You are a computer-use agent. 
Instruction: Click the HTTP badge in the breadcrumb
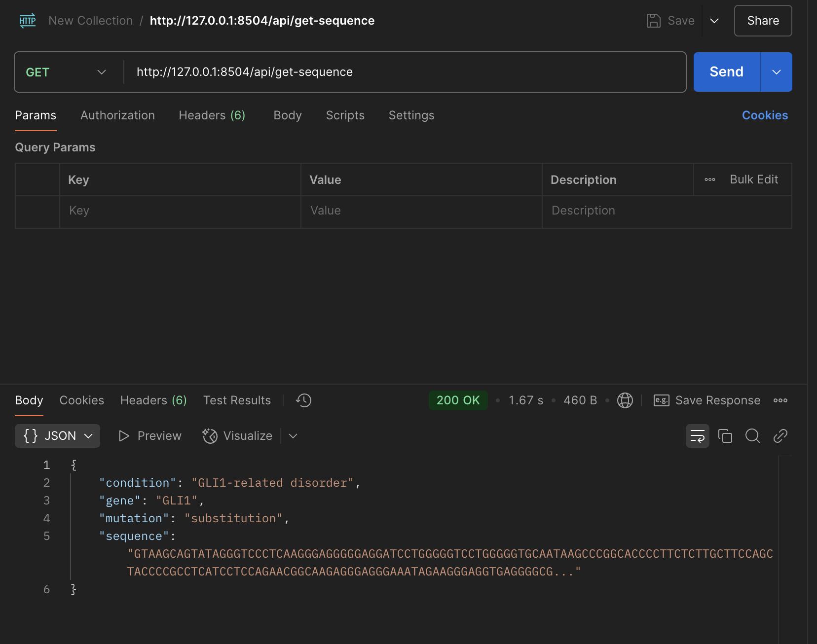pos(27,20)
